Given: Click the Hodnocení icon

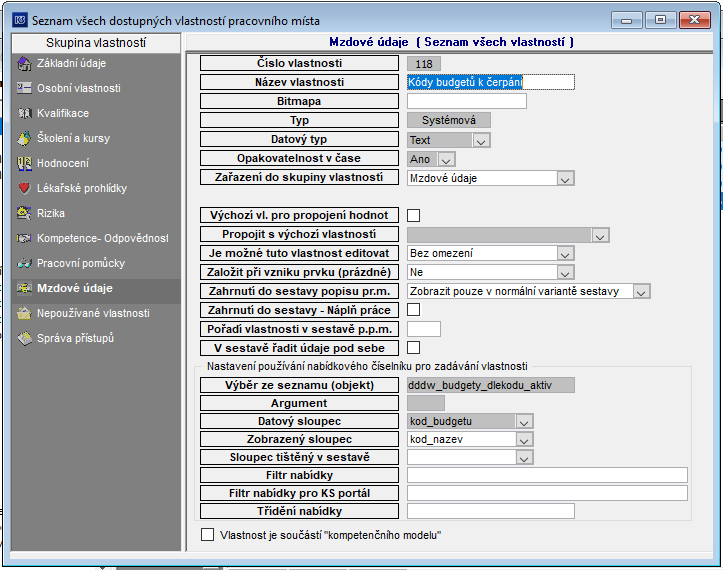Looking at the screenshot, I should (24, 163).
